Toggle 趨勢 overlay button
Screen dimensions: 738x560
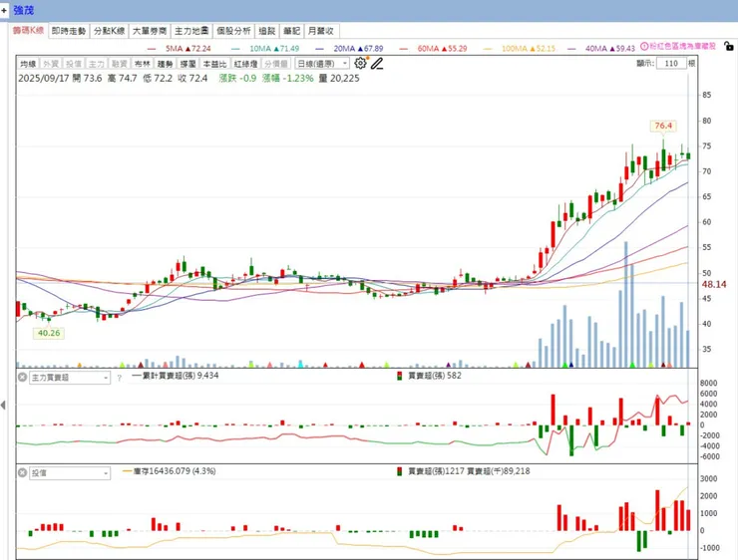(x=166, y=64)
